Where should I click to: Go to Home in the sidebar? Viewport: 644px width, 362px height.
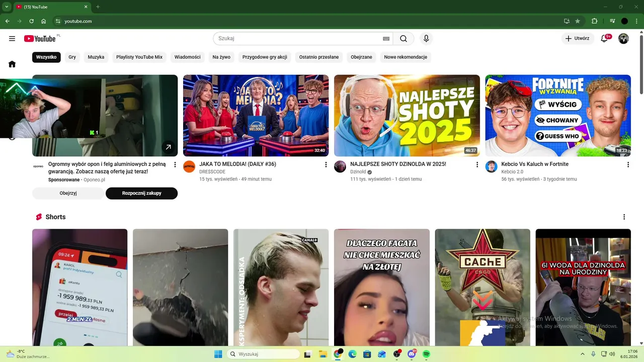coord(12,64)
